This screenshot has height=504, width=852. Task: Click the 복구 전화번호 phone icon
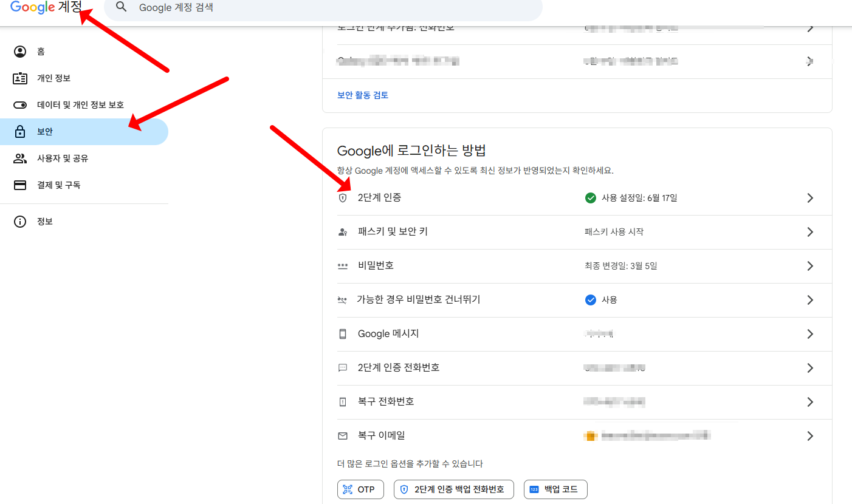click(x=343, y=402)
